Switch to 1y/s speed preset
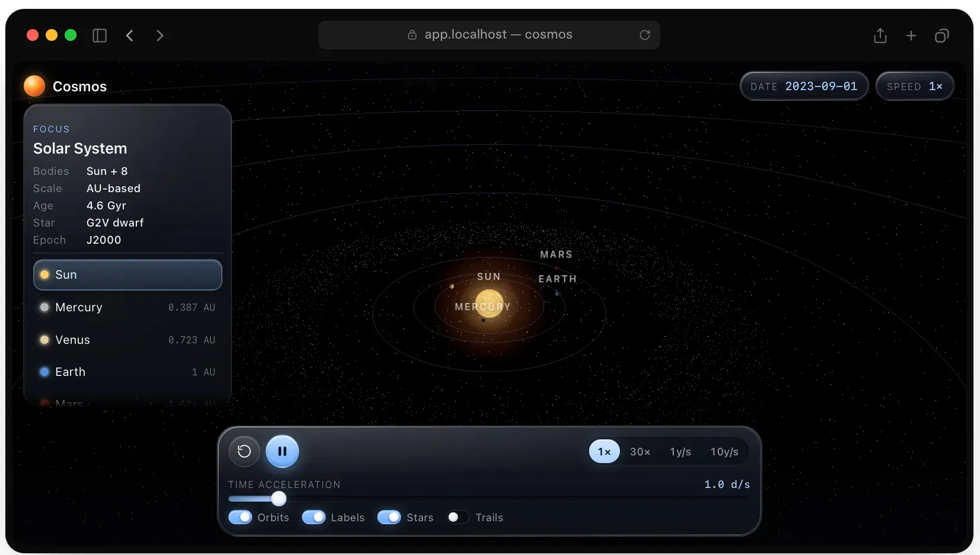The width and height of the screenshot is (980, 555). (680, 452)
